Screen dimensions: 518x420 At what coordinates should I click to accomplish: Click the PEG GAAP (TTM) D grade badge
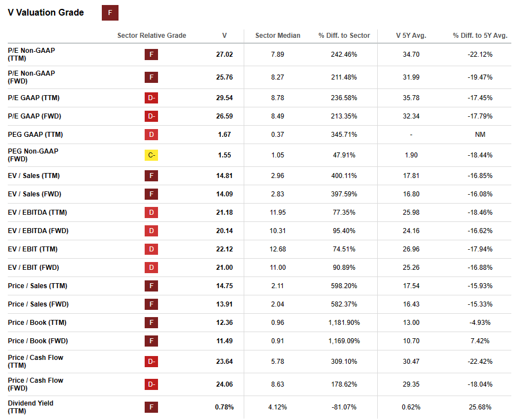[151, 135]
